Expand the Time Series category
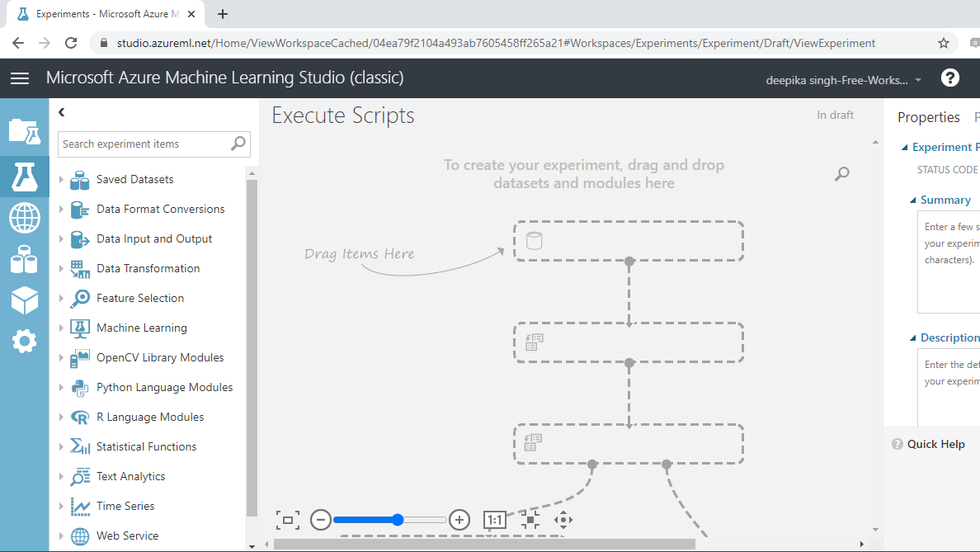980x552 pixels. [x=61, y=506]
